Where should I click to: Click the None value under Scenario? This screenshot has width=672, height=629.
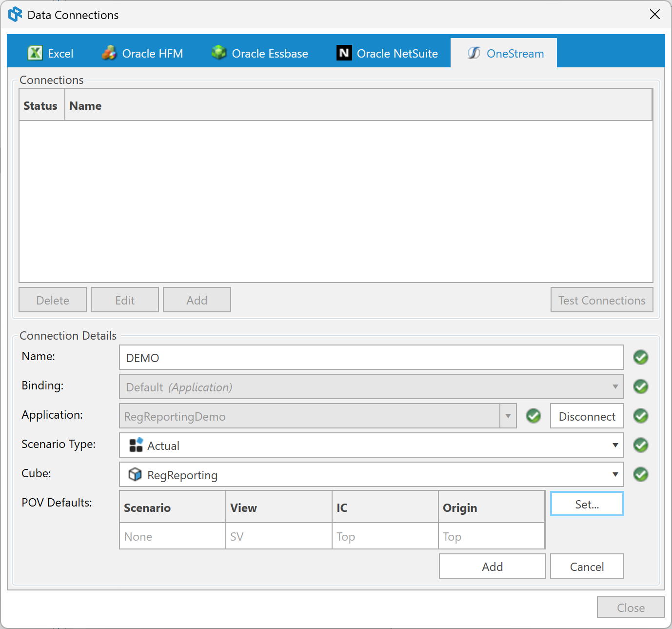[x=173, y=536]
